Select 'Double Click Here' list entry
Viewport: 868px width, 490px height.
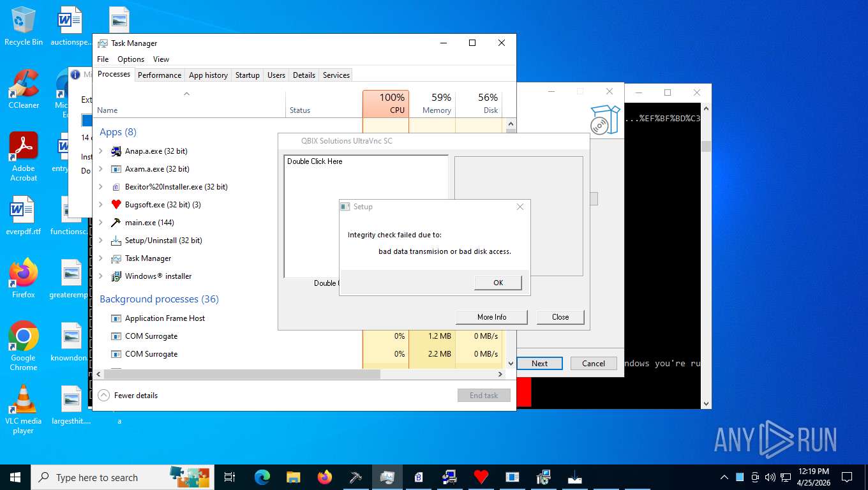[315, 161]
